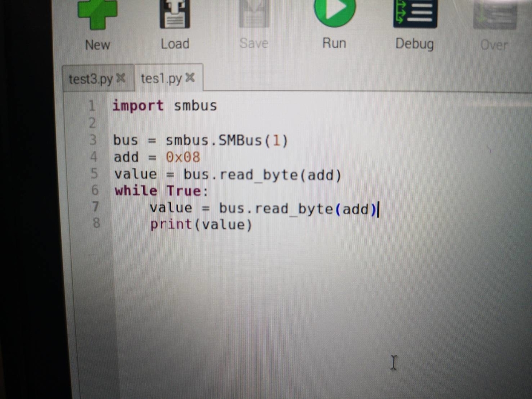Click line 5 'value = bus.read_byte(add)'
Viewport: 532px width, 399px height.
(228, 175)
